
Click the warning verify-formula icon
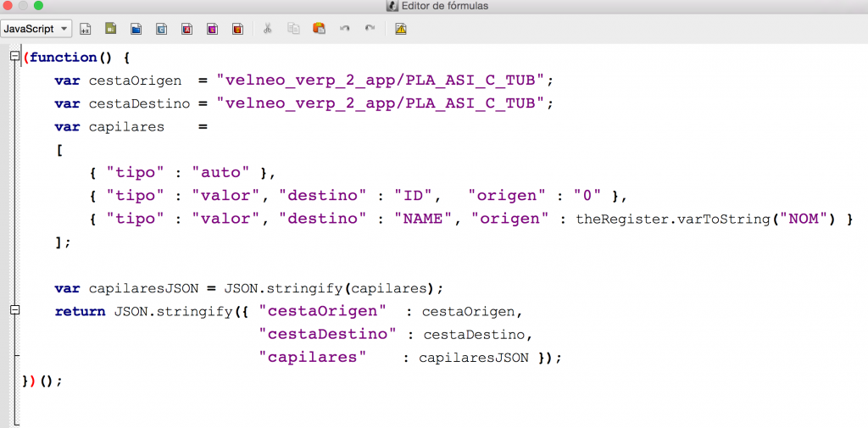pyautogui.click(x=401, y=29)
